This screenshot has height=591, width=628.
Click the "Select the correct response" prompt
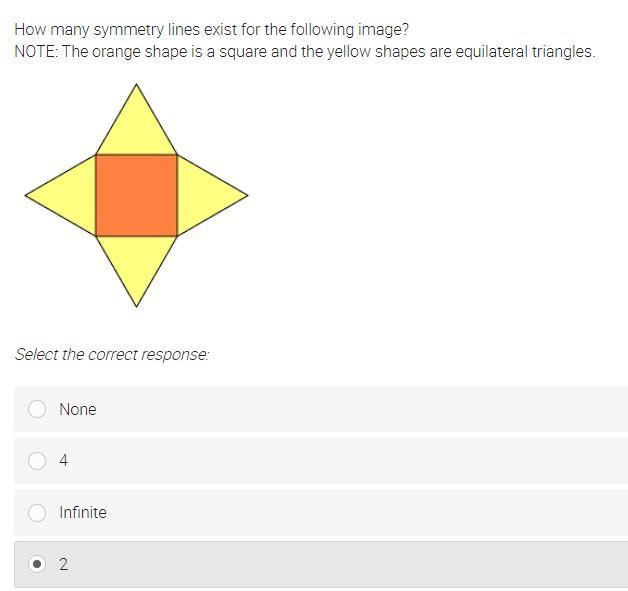(112, 354)
